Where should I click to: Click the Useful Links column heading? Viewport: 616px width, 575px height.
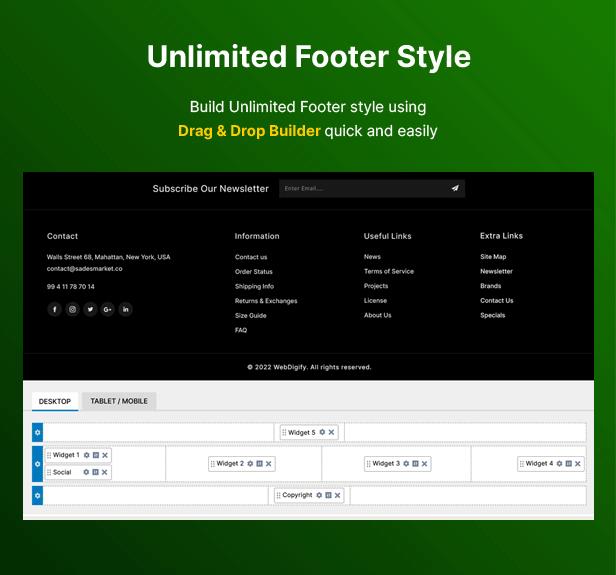(387, 236)
